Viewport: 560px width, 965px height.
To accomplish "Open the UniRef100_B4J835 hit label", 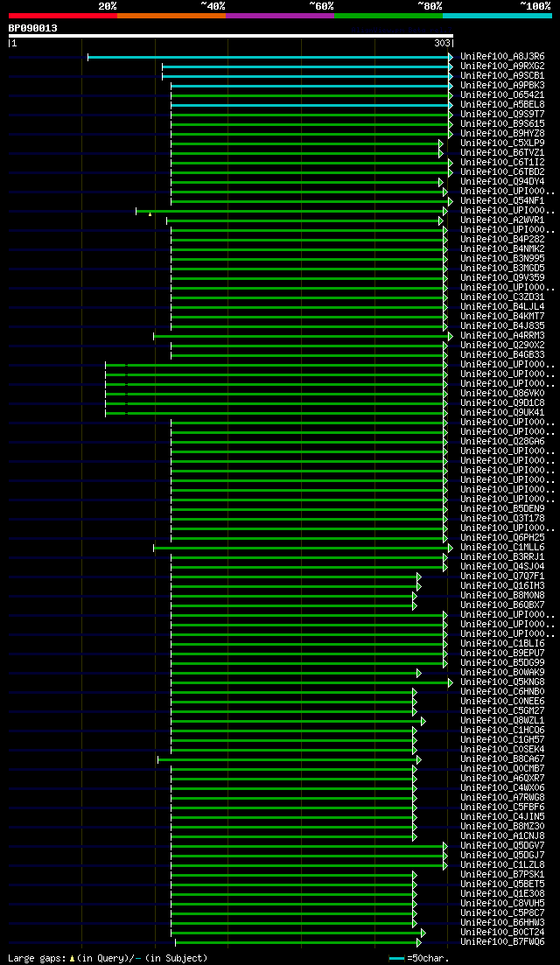I will [x=502, y=326].
